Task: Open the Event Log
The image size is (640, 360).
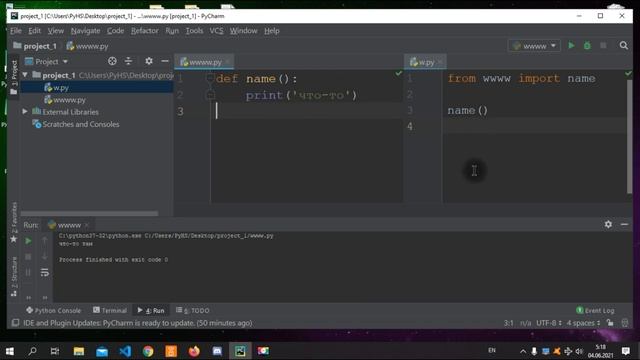Action: 595,310
